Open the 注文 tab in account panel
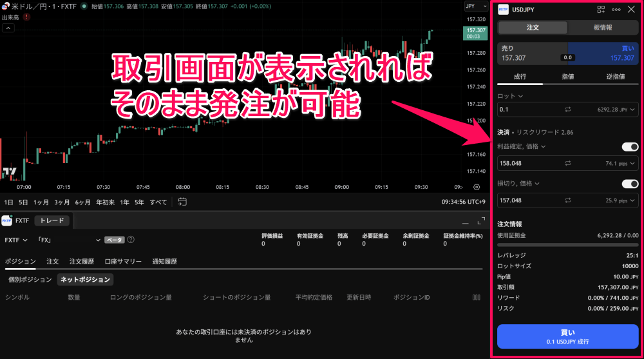Viewport: 644px width, 359px height. click(x=53, y=262)
